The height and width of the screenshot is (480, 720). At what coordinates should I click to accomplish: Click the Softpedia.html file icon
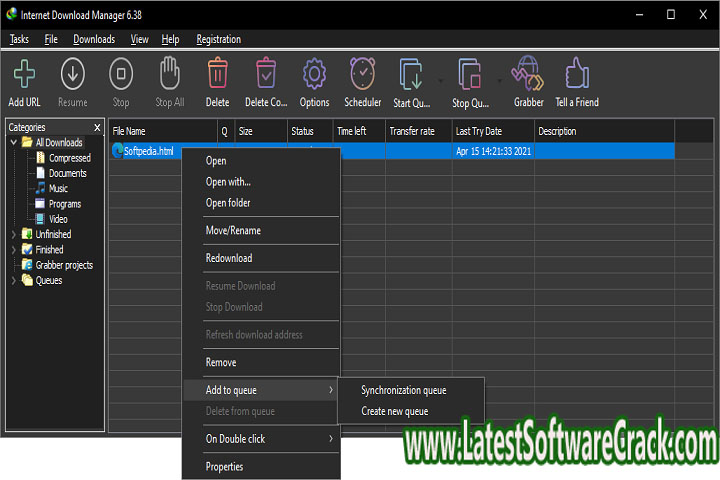tap(118, 150)
